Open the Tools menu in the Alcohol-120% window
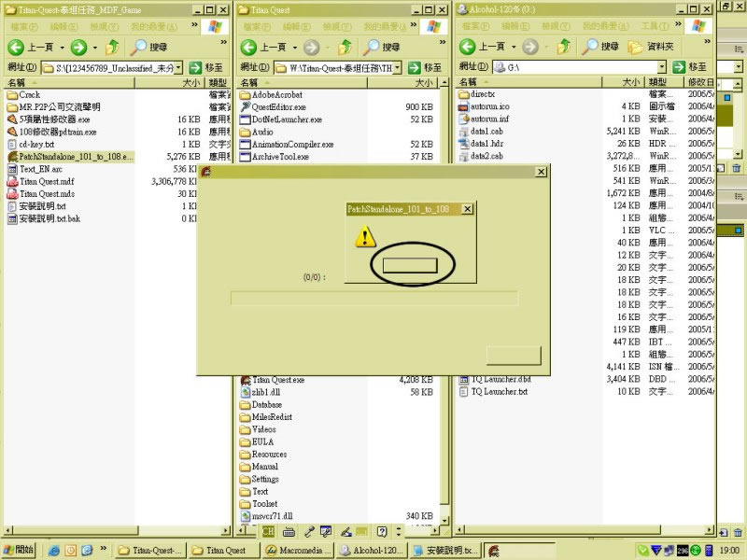The height and width of the screenshot is (560, 747). tap(655, 26)
